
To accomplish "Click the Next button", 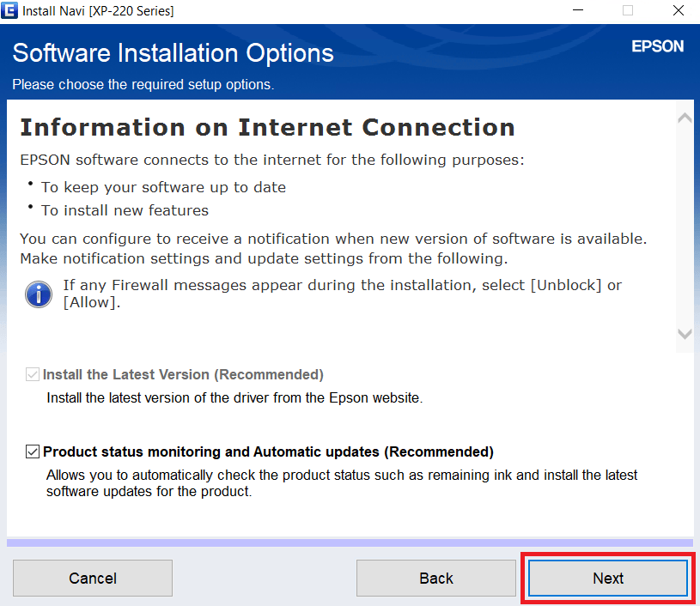I will pyautogui.click(x=607, y=578).
